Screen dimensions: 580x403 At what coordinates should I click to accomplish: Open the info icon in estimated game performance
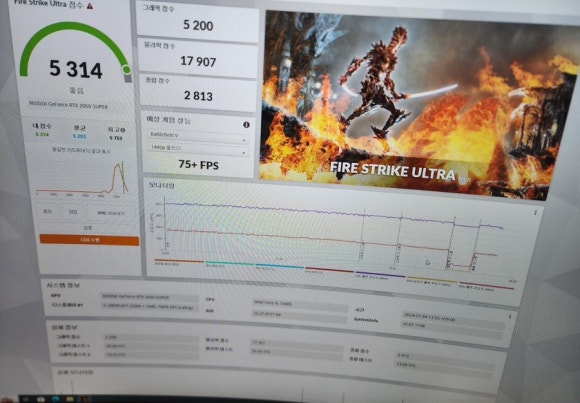coord(246,125)
